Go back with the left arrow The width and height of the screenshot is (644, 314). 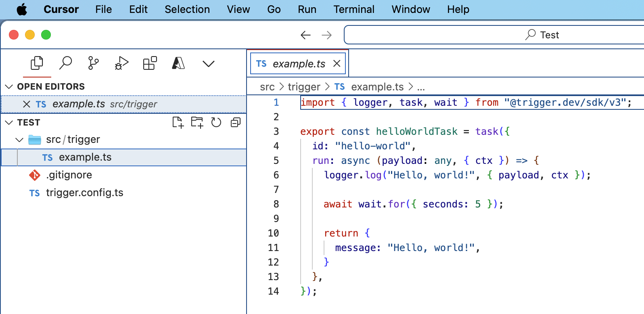tap(306, 35)
